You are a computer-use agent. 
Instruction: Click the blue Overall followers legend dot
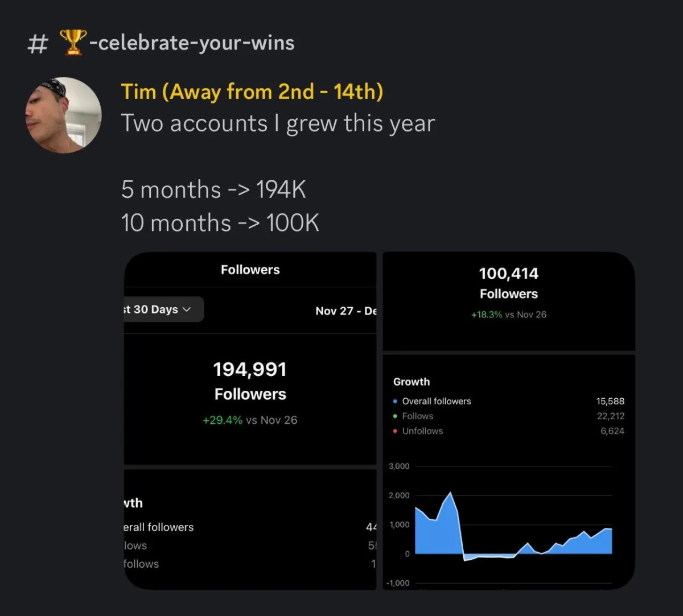click(395, 402)
